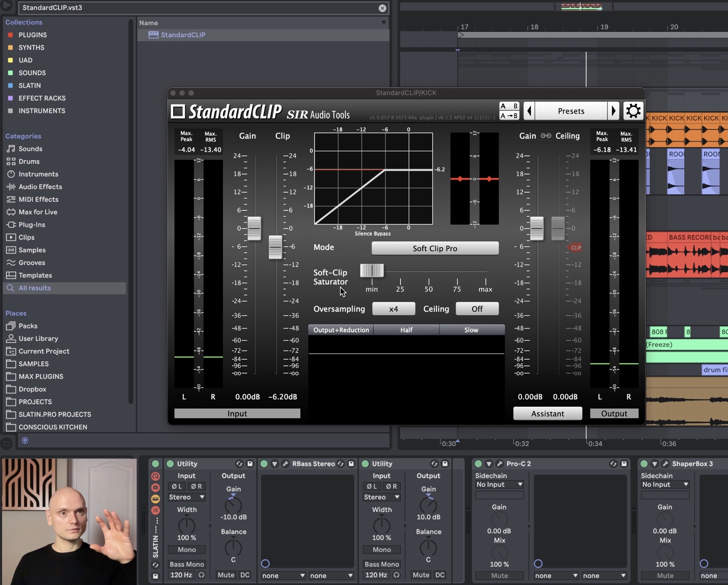Viewport: 728px width, 585px height.
Task: Click first Utility Bass Mono headphone icon
Action: (x=201, y=575)
